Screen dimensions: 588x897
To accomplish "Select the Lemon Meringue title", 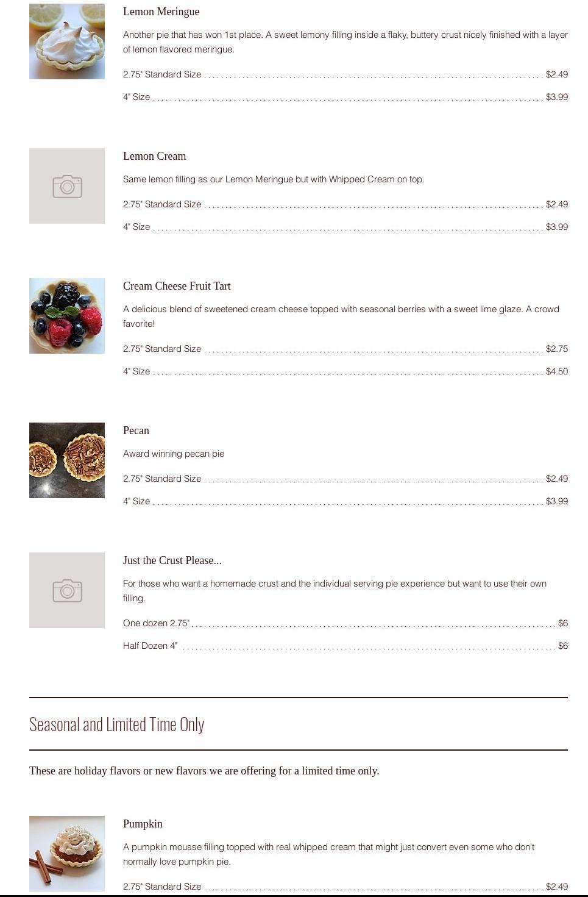I will (x=161, y=12).
